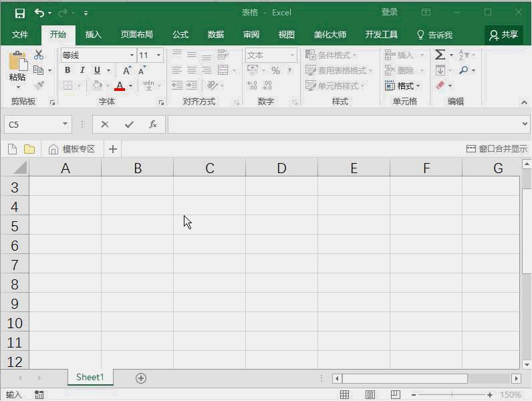This screenshot has width=532, height=401.
Task: Switch to the Insert tab
Action: pos(94,35)
